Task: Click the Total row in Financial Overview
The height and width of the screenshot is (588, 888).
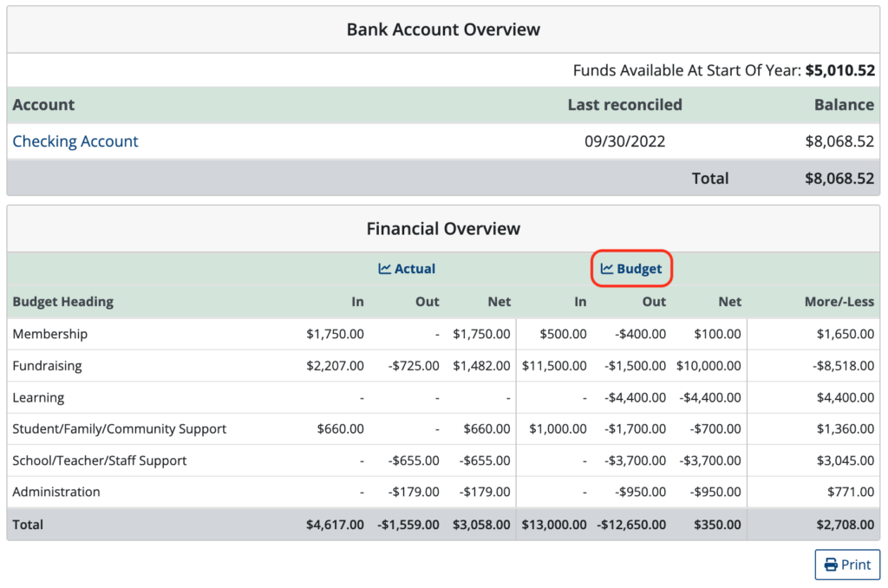Action: tap(260, 524)
